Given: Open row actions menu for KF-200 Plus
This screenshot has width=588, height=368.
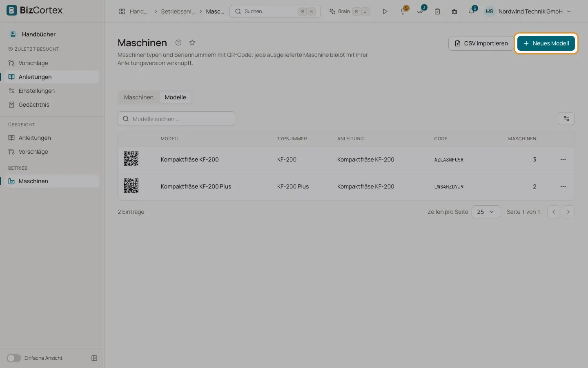Looking at the screenshot, I should 563,186.
